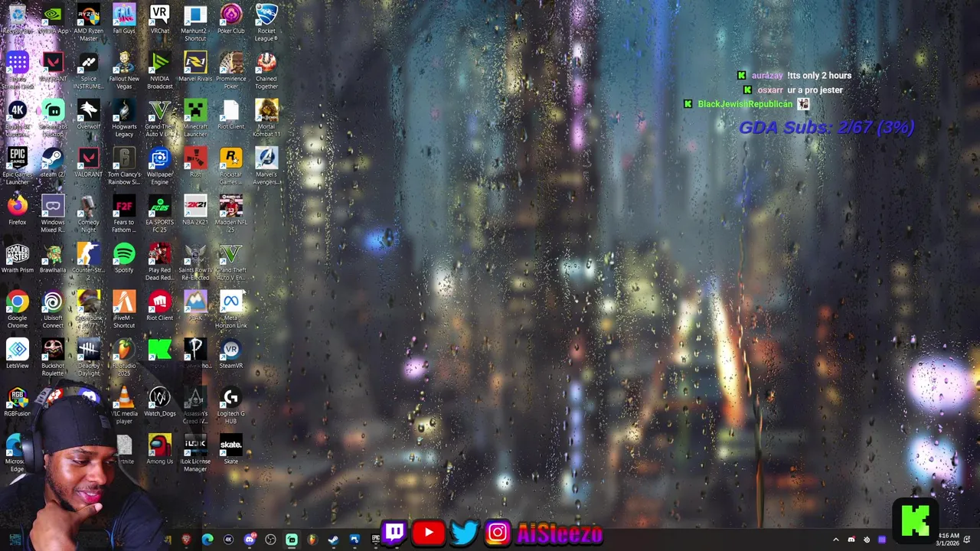The image size is (980, 551).
Task: Open Tom Clancy's Rainbow Six shortcut
Action: (x=124, y=166)
